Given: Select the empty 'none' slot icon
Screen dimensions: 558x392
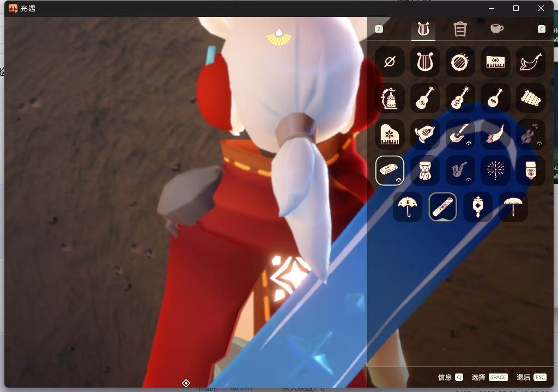Looking at the screenshot, I should 390,62.
